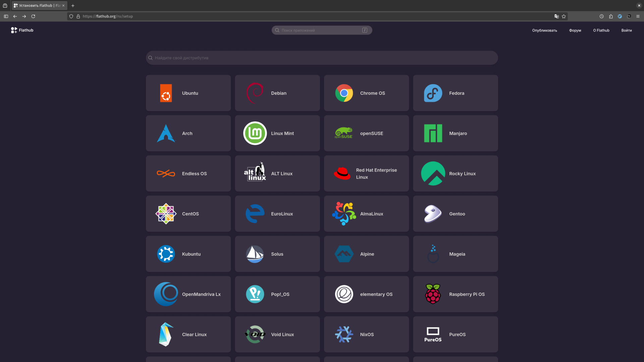Close the Flathub browser tab

(63, 6)
